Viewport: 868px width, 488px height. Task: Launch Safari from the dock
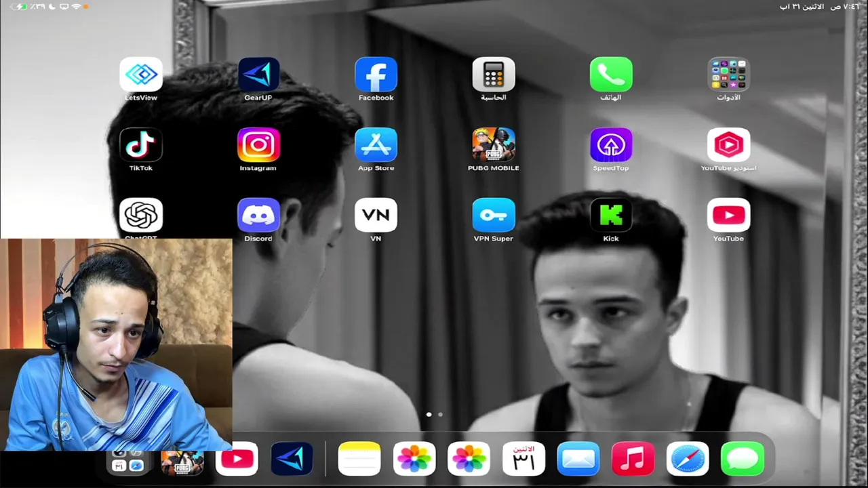pyautogui.click(x=688, y=460)
